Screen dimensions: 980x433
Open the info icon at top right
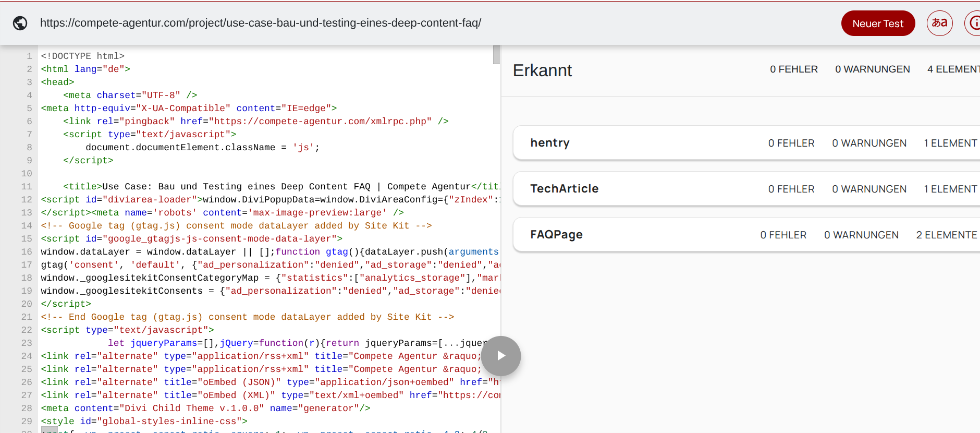point(973,23)
